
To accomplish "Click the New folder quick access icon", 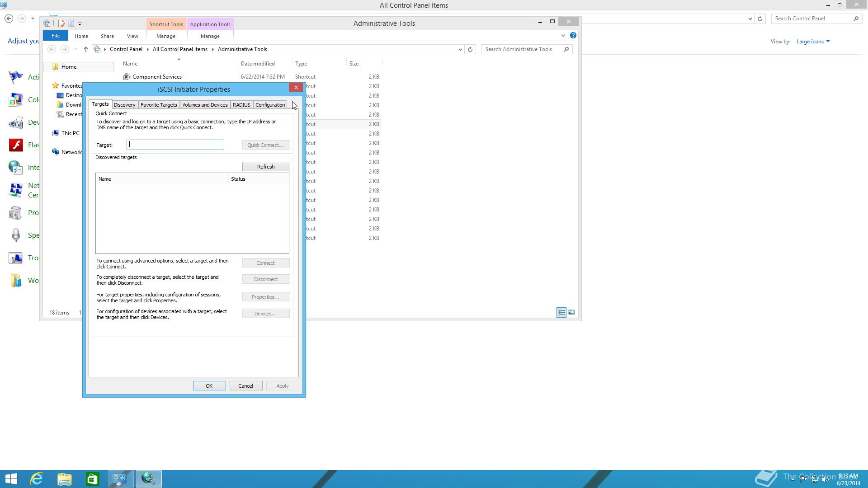I will click(x=71, y=23).
